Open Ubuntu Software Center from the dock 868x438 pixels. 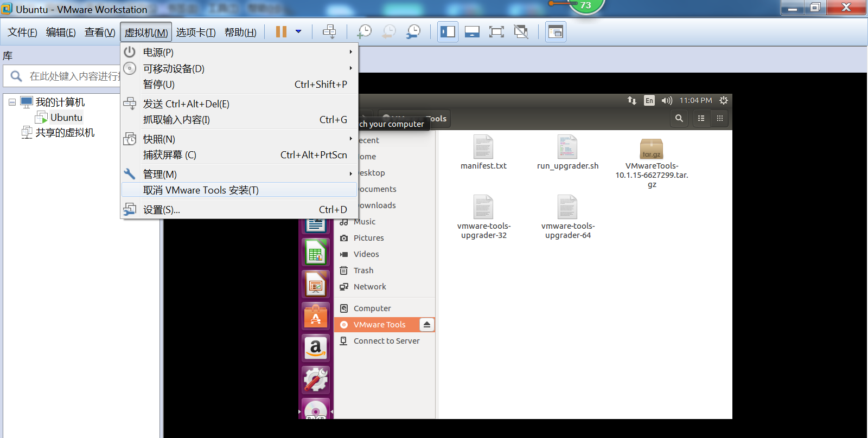[x=316, y=315]
